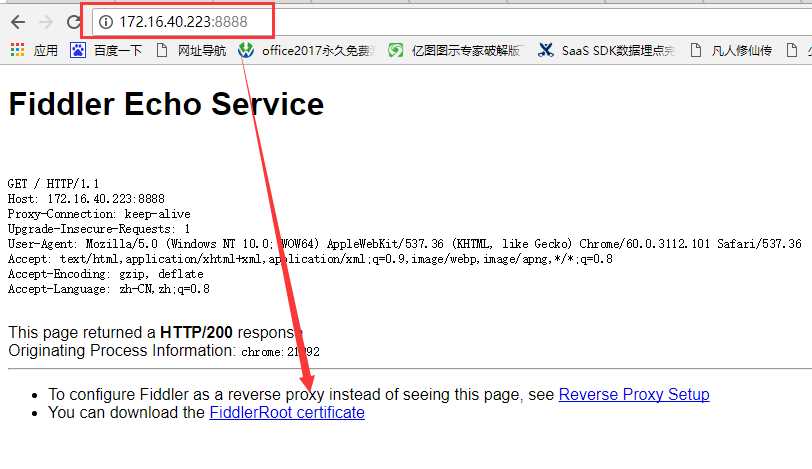The height and width of the screenshot is (469, 812).
Task: Reload the page with the refresh icon
Action: [74, 22]
